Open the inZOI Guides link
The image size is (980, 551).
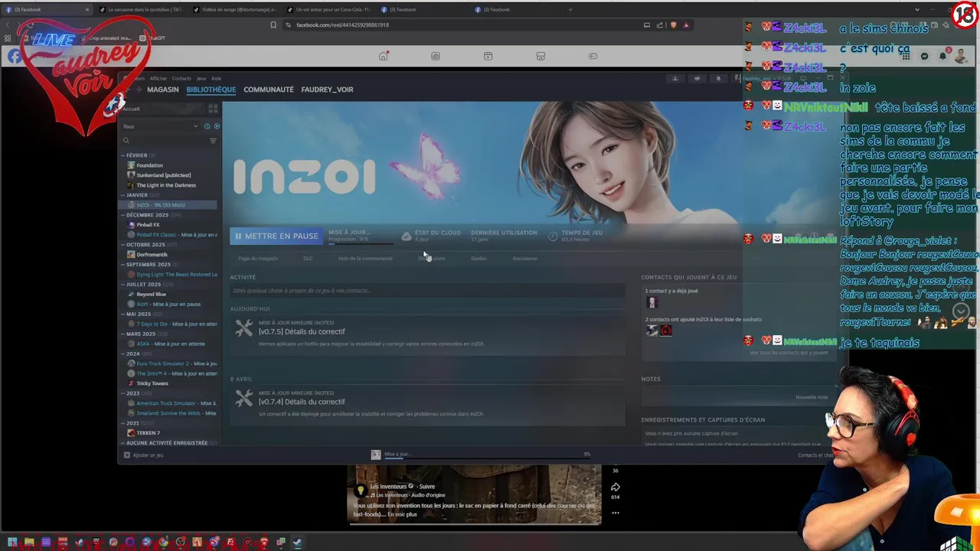[x=479, y=259]
